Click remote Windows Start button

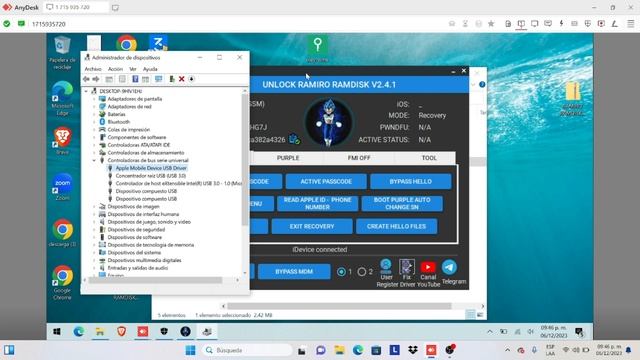pyautogui.click(x=57, y=331)
